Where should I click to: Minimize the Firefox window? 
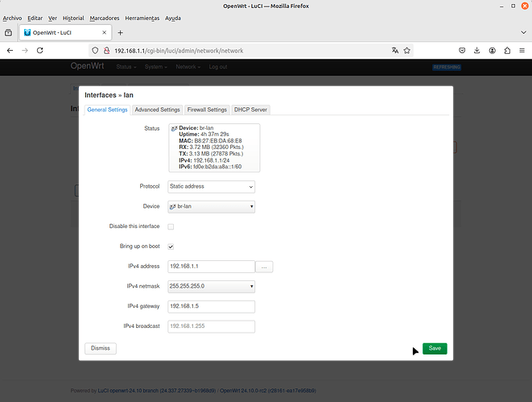coord(501,6)
